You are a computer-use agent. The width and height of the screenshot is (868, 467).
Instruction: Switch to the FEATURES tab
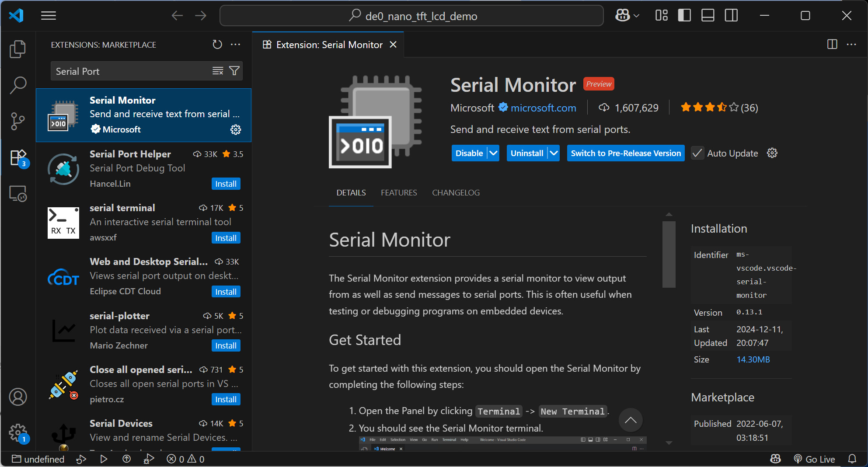pos(399,193)
